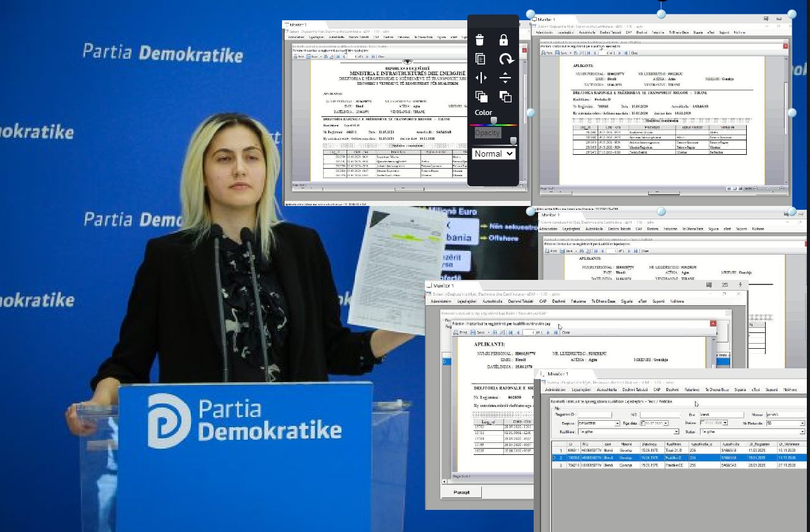Go to next page in rinovim cap preview
Viewport: 810px width, 532px height.
click(548, 332)
